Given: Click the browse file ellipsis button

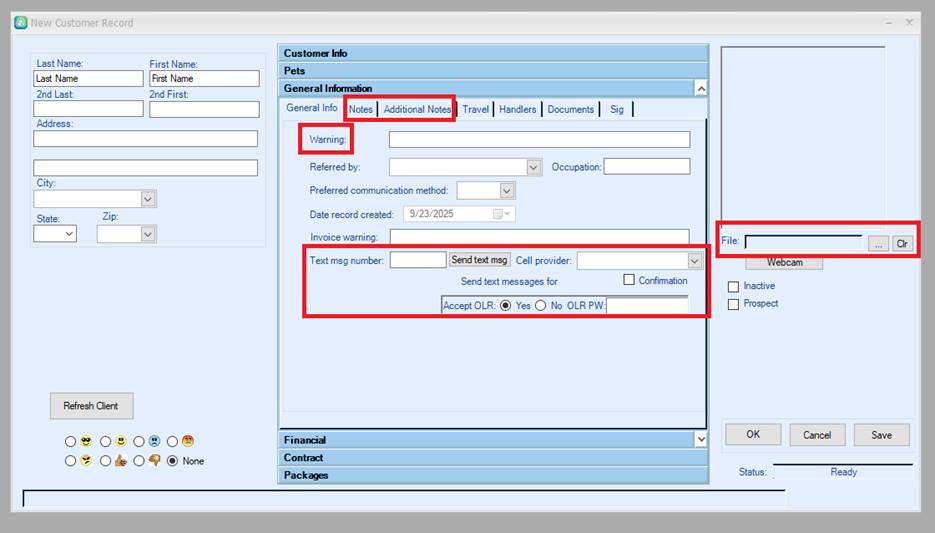Looking at the screenshot, I should 877,243.
